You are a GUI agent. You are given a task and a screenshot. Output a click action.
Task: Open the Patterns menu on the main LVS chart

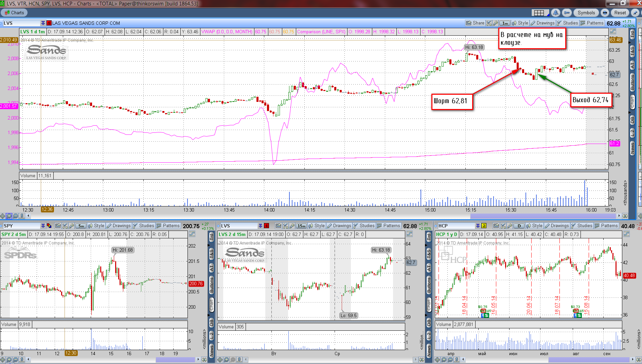pos(592,23)
